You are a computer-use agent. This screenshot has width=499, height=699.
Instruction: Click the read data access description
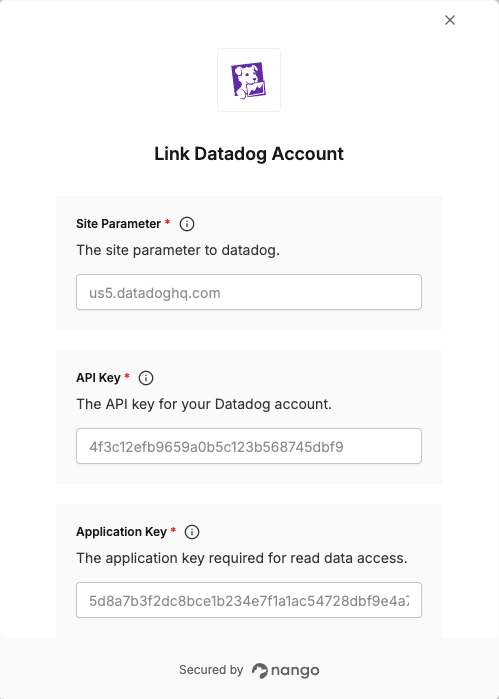(242, 558)
